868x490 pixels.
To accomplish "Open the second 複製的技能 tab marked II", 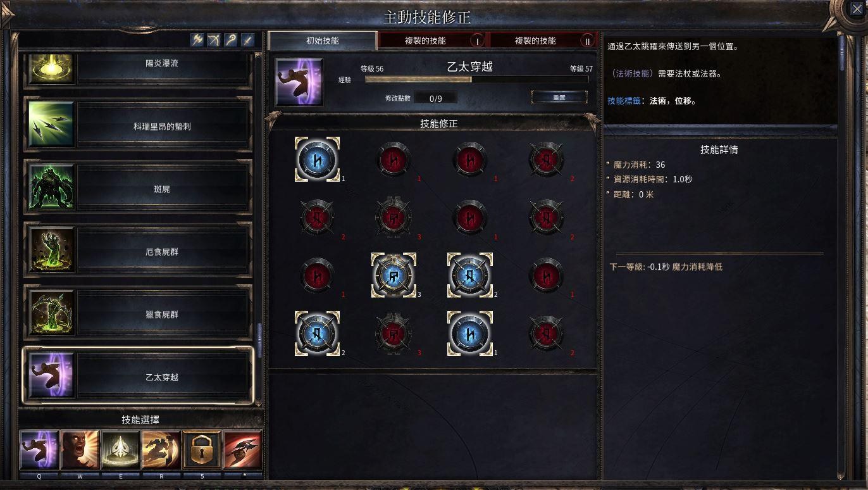I will tap(544, 41).
